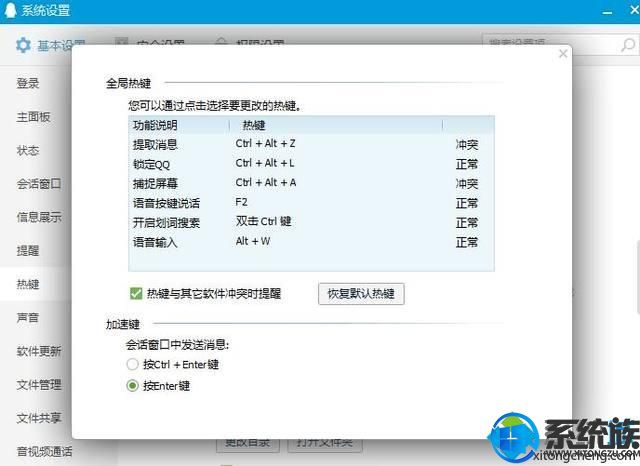Open the 文件管理 sidebar section

tap(39, 384)
